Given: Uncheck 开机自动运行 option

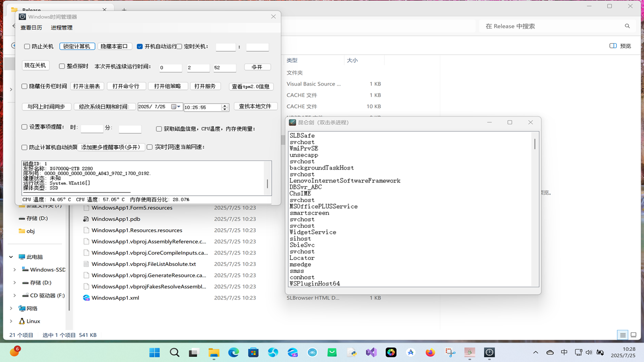Looking at the screenshot, I should click(139, 47).
